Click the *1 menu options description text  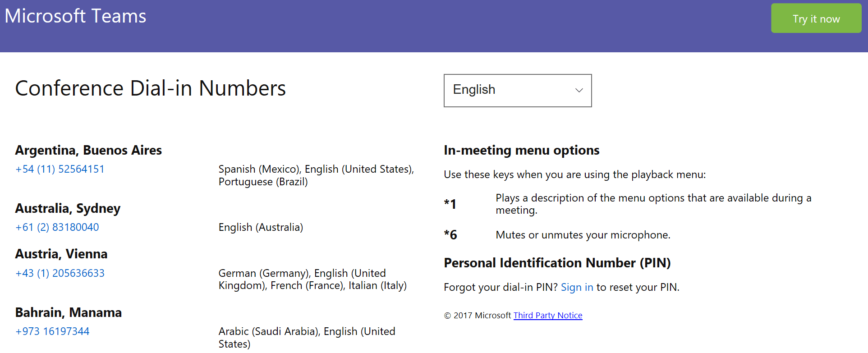pos(653,204)
